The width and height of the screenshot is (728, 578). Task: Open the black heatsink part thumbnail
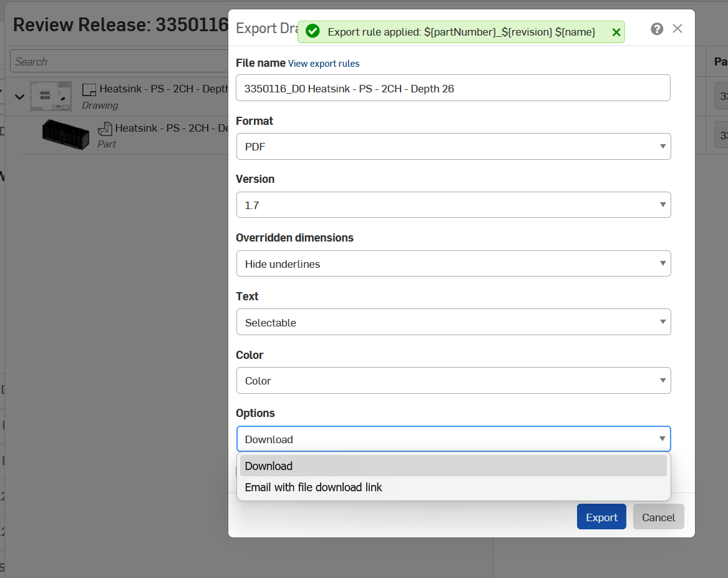(66, 135)
